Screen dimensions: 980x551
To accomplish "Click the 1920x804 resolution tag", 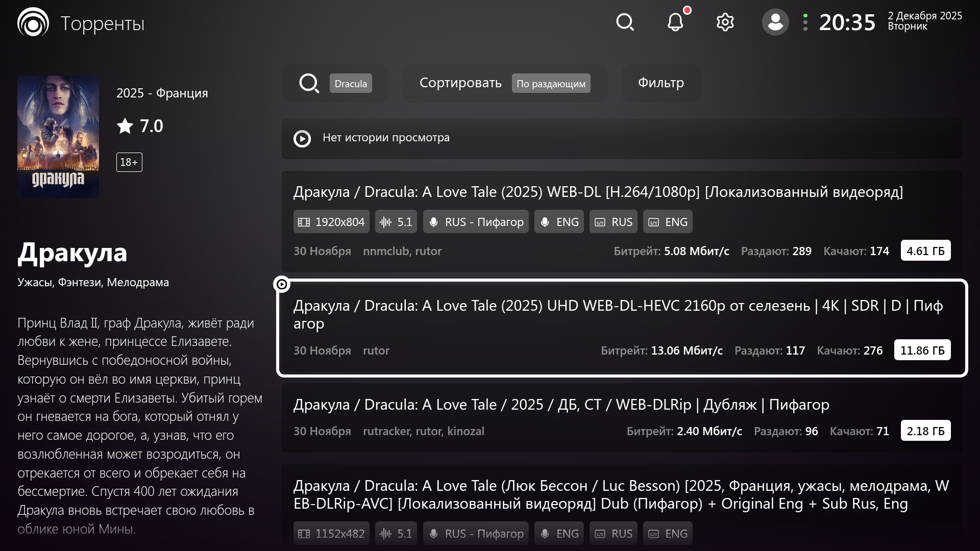I will pos(331,222).
